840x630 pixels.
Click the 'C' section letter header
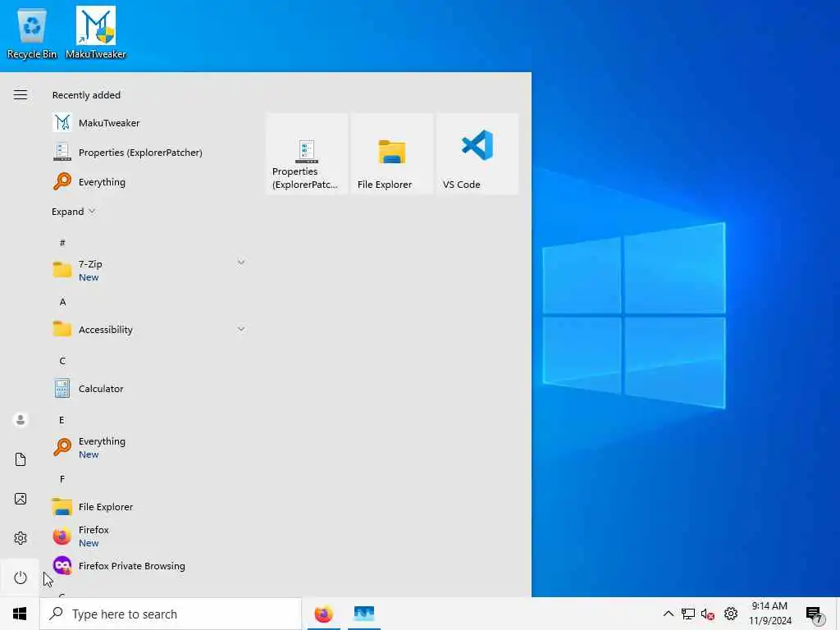click(x=62, y=361)
